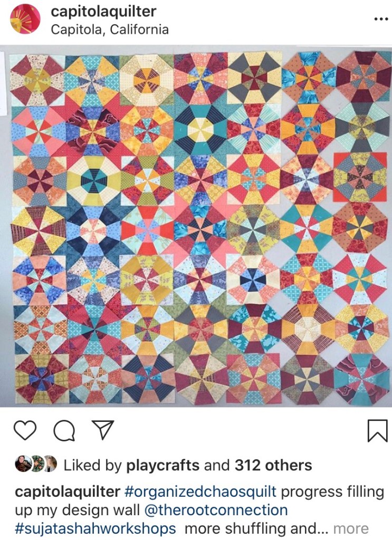Open Capitola, California location link
The height and width of the screenshot is (540, 392).
tap(110, 30)
